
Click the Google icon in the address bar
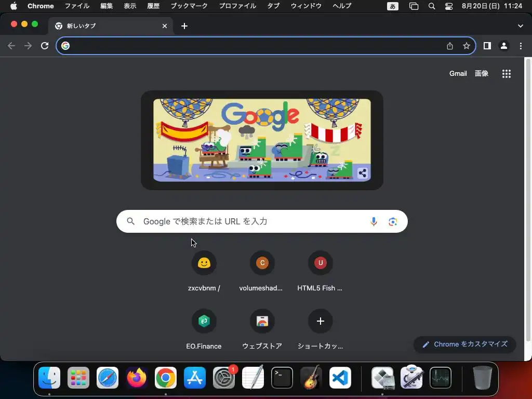point(65,46)
